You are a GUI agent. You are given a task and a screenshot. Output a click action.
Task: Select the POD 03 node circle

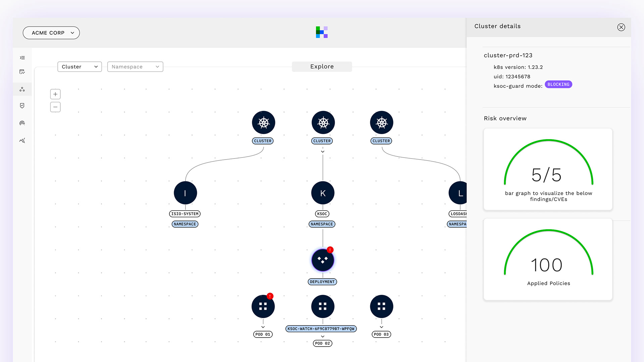pos(382,306)
